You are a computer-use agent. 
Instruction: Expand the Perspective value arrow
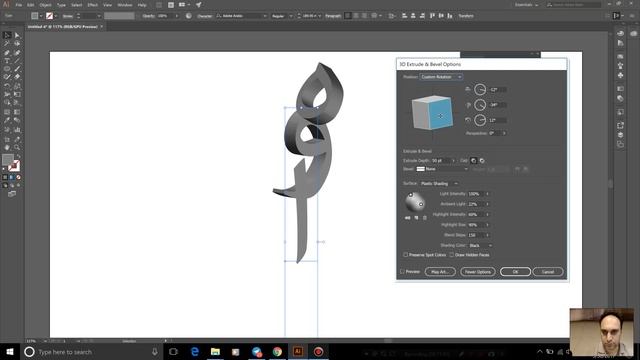pyautogui.click(x=504, y=133)
